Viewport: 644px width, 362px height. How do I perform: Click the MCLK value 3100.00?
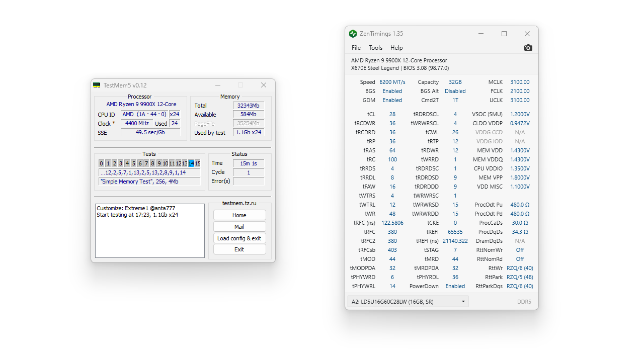pyautogui.click(x=520, y=82)
